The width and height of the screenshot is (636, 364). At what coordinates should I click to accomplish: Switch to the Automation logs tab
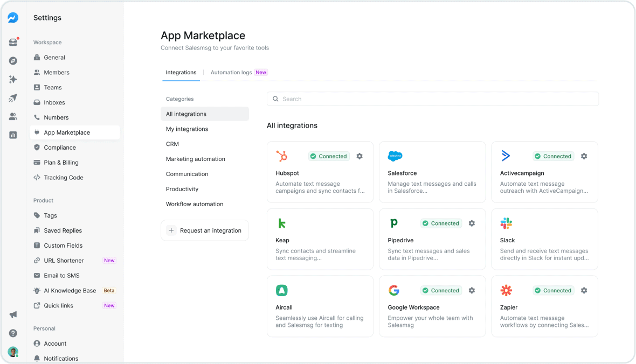pyautogui.click(x=238, y=73)
